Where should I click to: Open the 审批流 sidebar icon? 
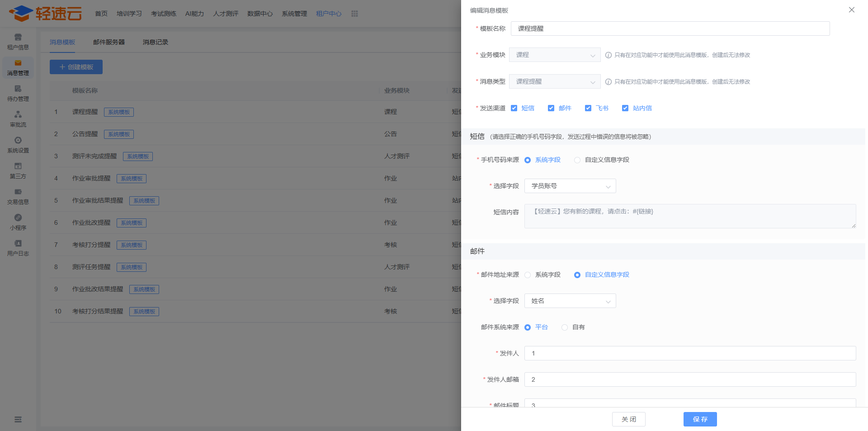point(18,115)
